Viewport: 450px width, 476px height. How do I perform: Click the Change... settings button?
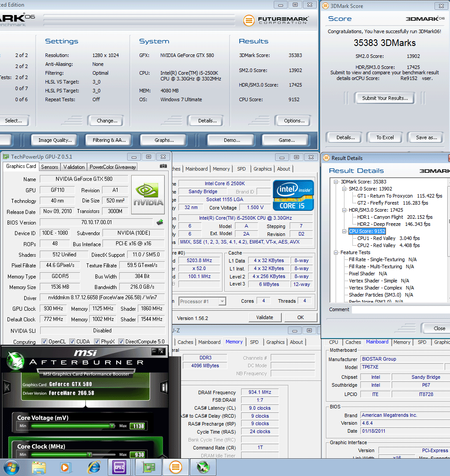click(x=107, y=121)
